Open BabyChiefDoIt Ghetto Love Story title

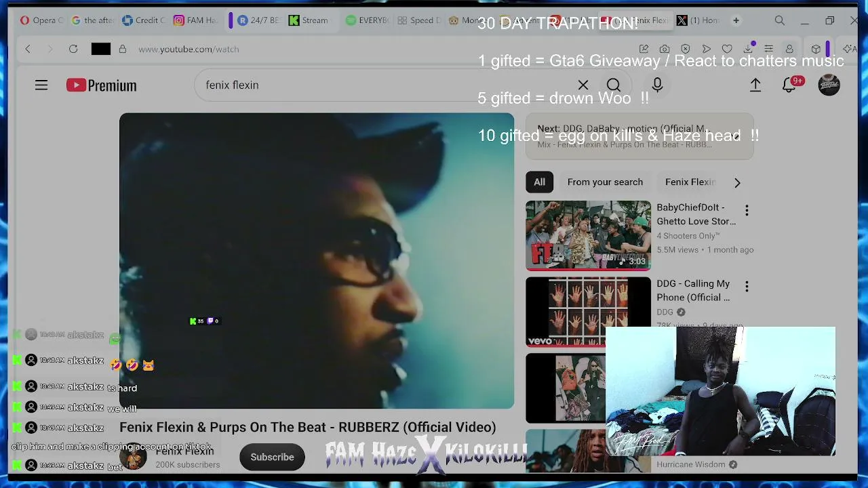click(x=696, y=214)
